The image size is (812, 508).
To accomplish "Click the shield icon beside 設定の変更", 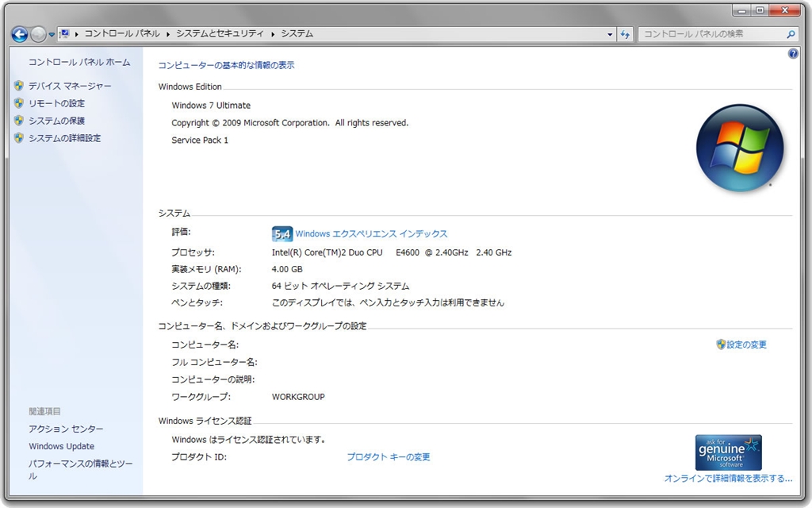I will click(x=721, y=344).
